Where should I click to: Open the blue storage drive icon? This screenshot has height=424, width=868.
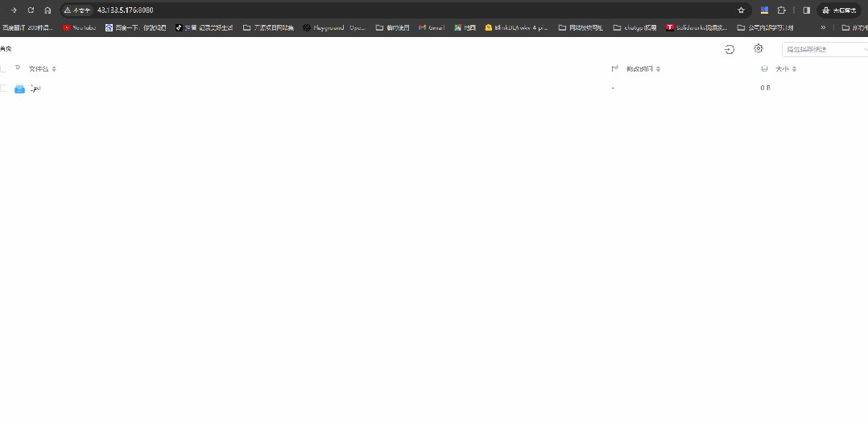coord(20,89)
